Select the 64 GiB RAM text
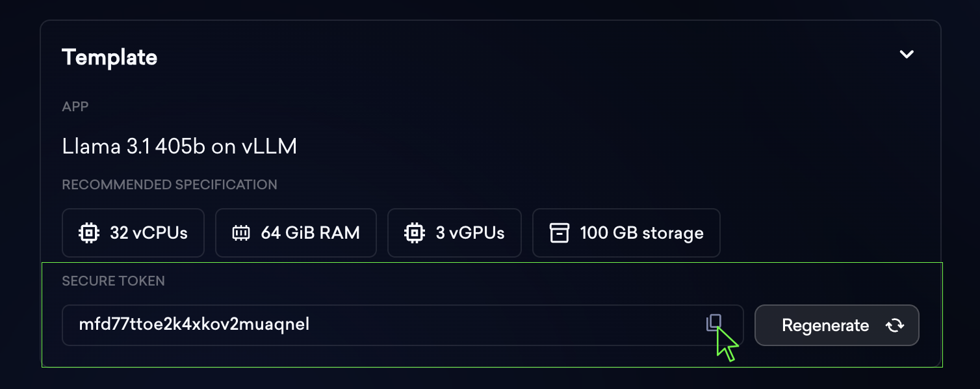Screen dimensions: 980x389 [310, 233]
